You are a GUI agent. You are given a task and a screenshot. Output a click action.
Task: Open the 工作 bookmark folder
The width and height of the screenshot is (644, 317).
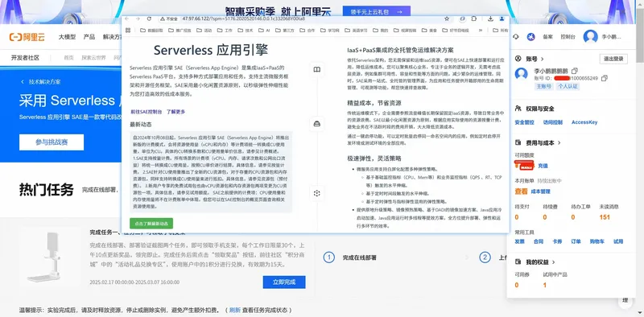pyautogui.click(x=225, y=31)
